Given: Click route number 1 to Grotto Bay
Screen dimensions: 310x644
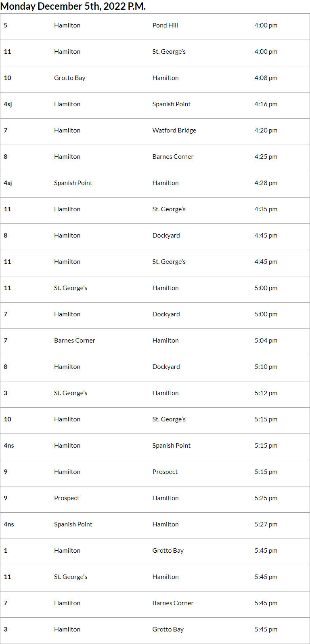Looking at the screenshot, I should click(6, 551).
